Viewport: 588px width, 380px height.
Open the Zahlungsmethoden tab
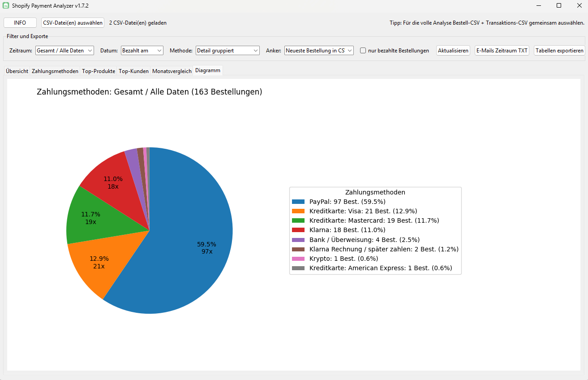tap(55, 71)
